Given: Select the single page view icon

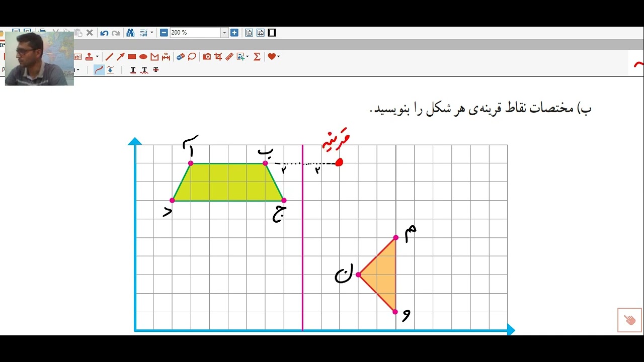Looking at the screenshot, I should (x=249, y=33).
